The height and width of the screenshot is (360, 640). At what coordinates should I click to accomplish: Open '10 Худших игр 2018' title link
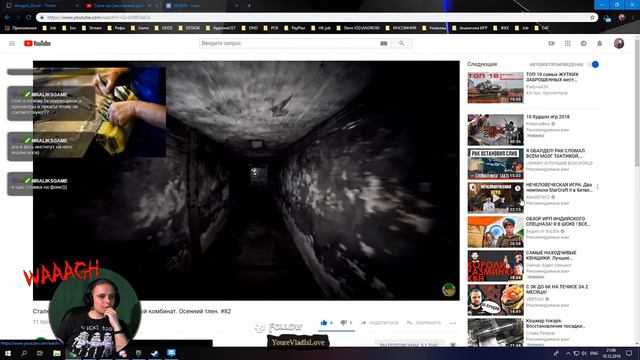[548, 117]
